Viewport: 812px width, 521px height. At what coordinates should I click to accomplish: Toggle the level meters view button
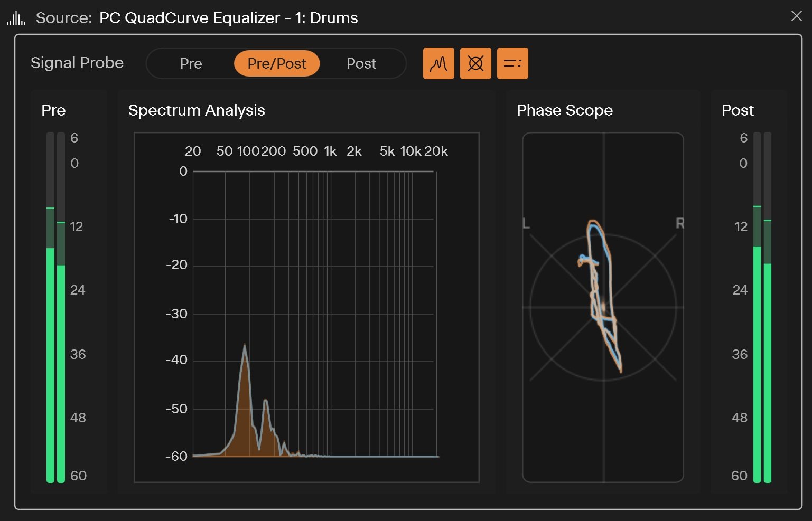tap(512, 63)
